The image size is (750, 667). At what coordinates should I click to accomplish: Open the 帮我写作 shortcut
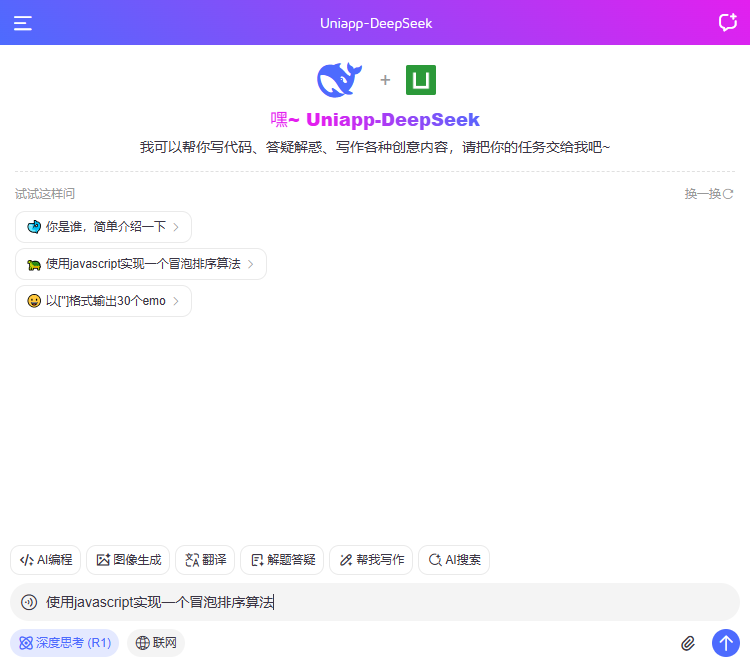click(x=371, y=560)
